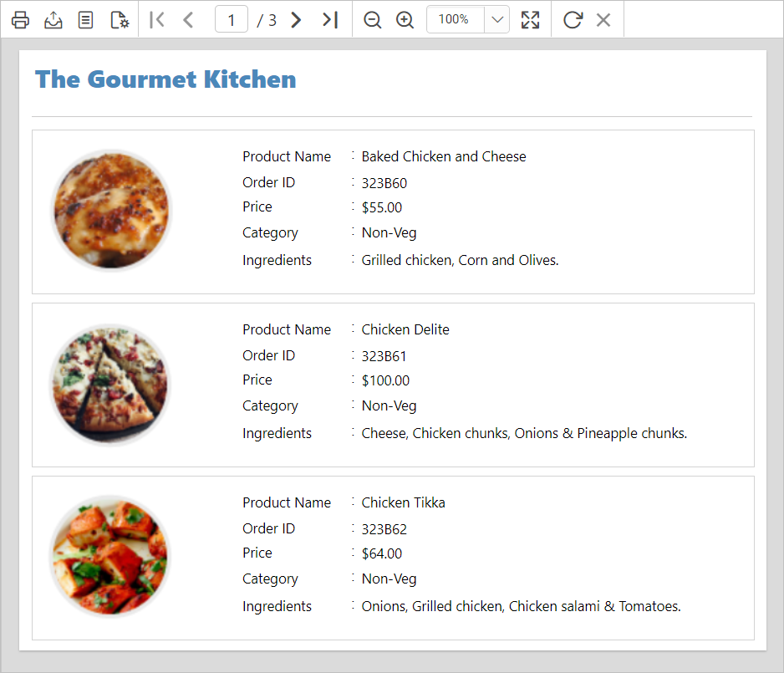Open the Export icon

[53, 20]
